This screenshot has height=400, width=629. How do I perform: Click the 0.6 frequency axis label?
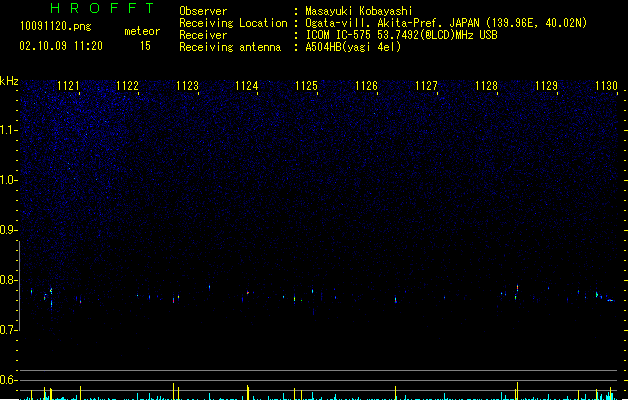click(x=8, y=380)
